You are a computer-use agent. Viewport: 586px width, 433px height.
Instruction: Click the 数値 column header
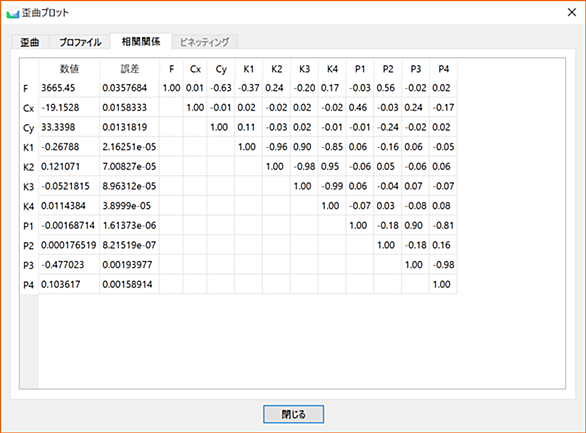pyautogui.click(x=69, y=69)
